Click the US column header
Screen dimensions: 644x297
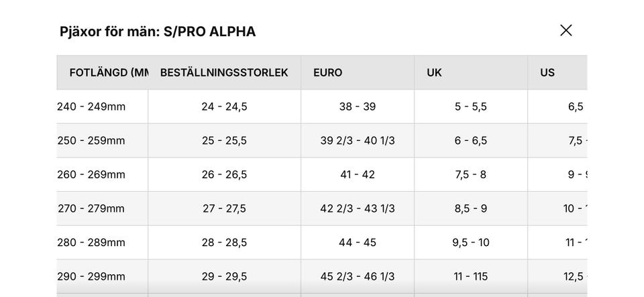tap(547, 72)
